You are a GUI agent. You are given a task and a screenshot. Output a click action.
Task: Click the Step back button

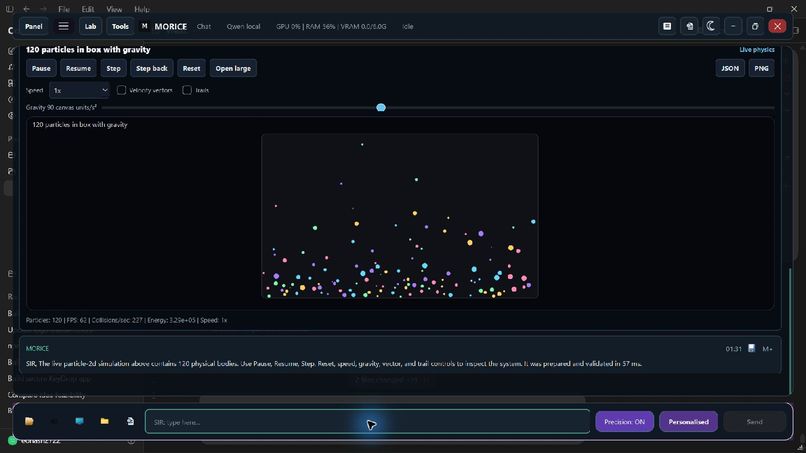pyautogui.click(x=152, y=68)
